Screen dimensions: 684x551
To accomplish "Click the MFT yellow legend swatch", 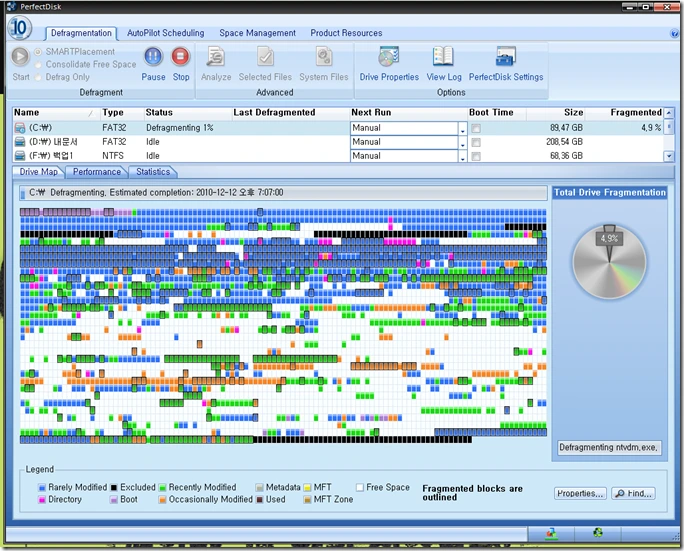I will 307,488.
